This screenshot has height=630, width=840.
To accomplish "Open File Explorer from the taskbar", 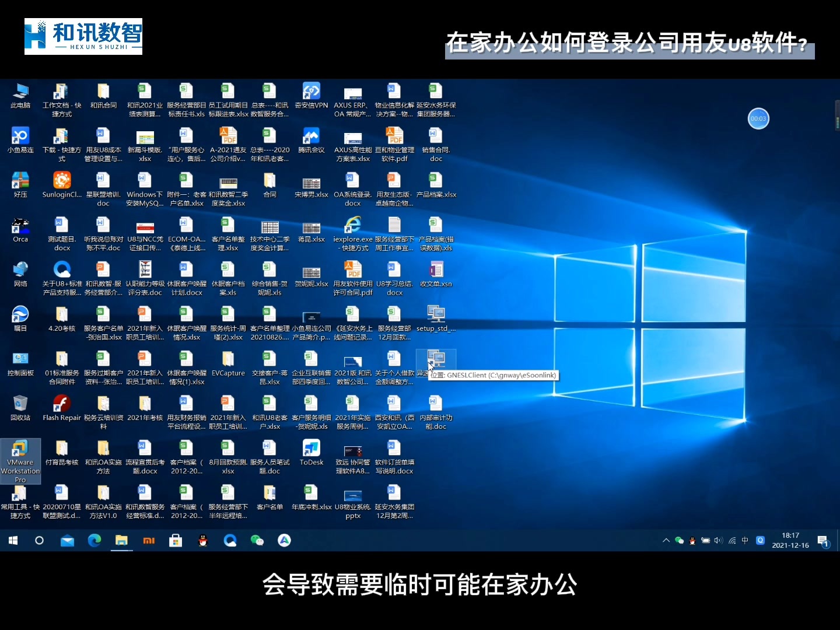I will 121,541.
